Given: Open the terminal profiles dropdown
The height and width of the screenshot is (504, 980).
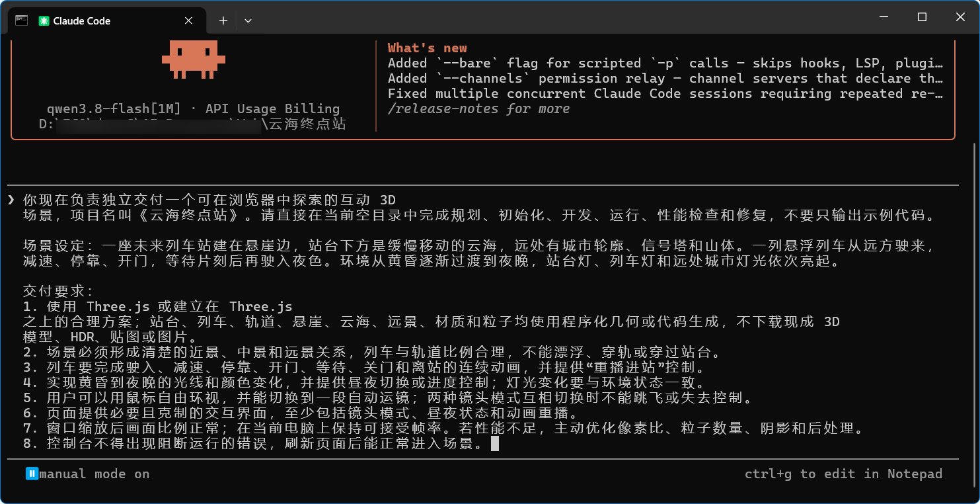Looking at the screenshot, I should (248, 21).
